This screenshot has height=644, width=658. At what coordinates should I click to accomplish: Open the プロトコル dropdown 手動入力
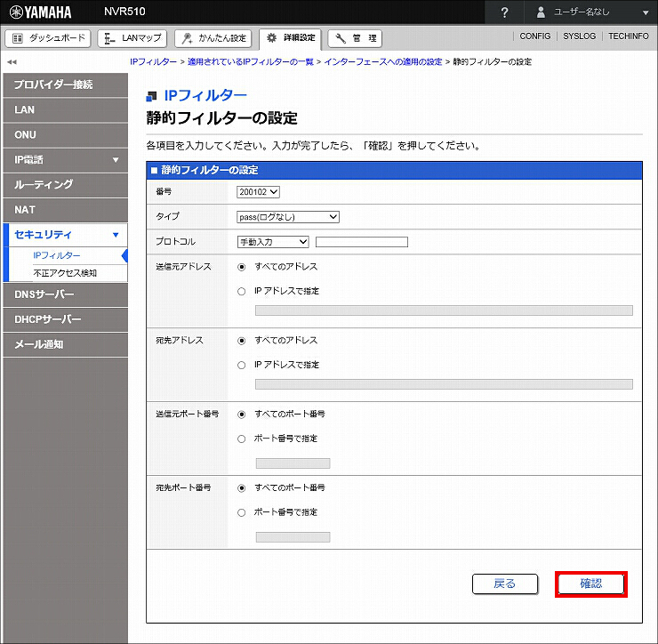pos(273,242)
